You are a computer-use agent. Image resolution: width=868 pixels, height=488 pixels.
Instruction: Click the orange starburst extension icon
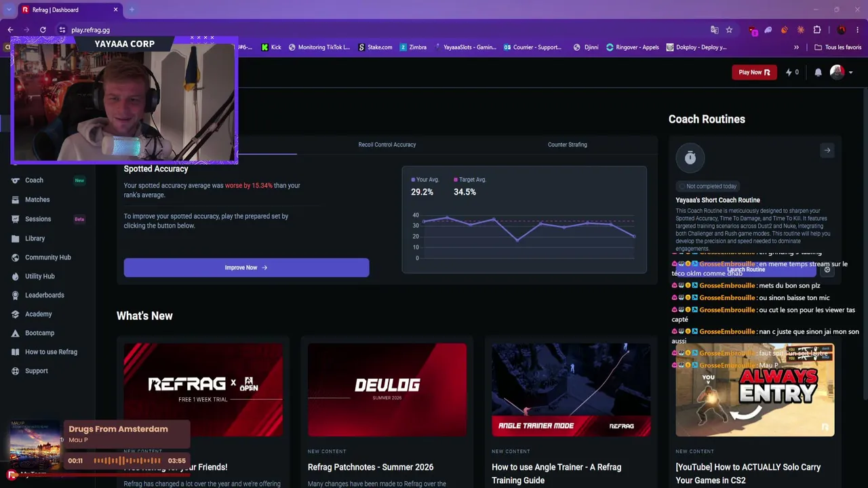click(801, 30)
